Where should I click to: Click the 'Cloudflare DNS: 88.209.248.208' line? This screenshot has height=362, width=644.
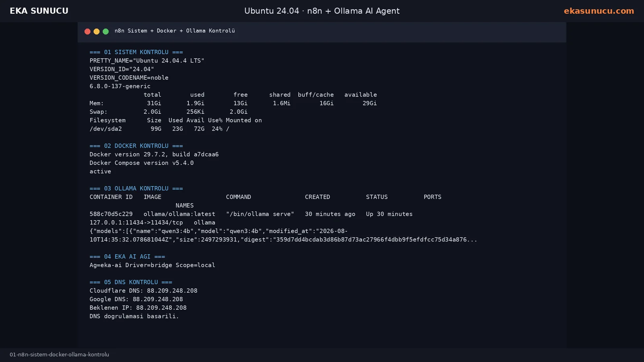[x=143, y=291]
